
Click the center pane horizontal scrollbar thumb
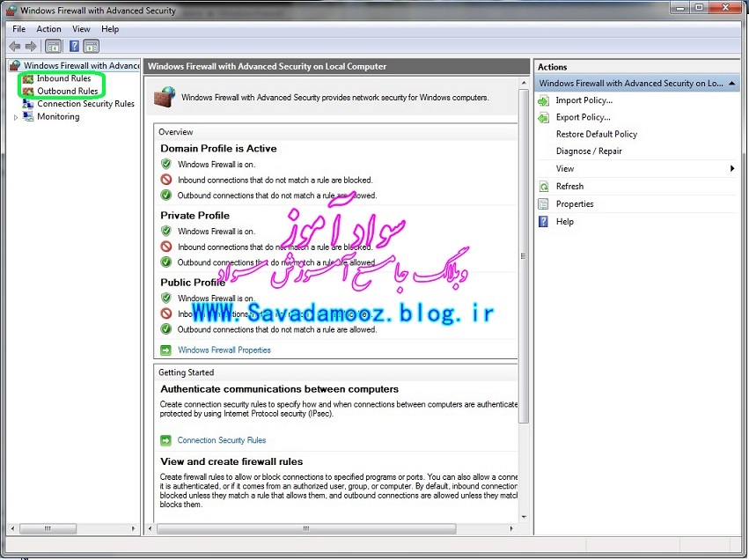[x=306, y=528]
